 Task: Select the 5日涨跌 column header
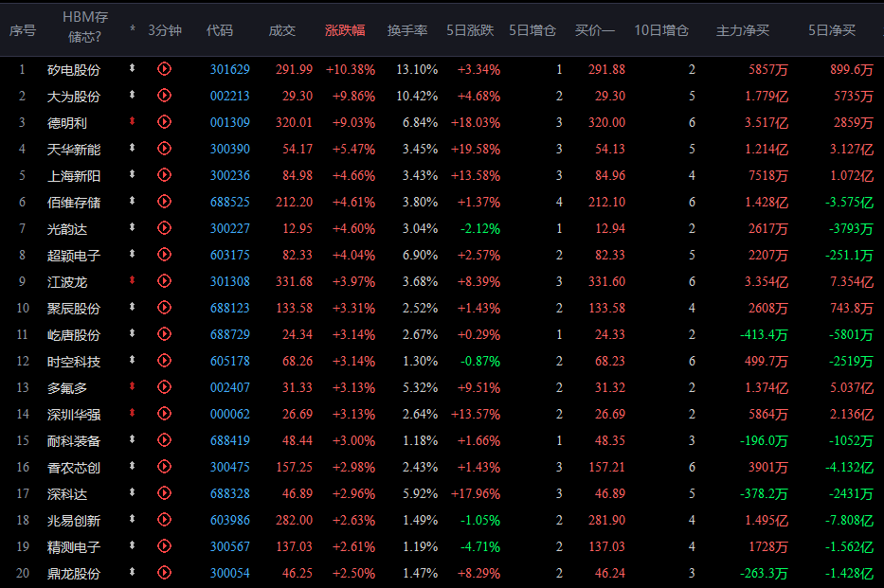click(470, 30)
